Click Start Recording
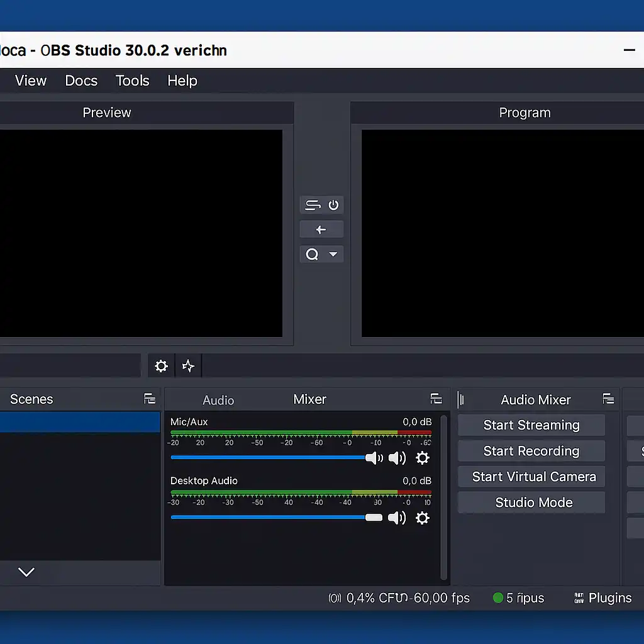The height and width of the screenshot is (644, 644). pyautogui.click(x=531, y=451)
